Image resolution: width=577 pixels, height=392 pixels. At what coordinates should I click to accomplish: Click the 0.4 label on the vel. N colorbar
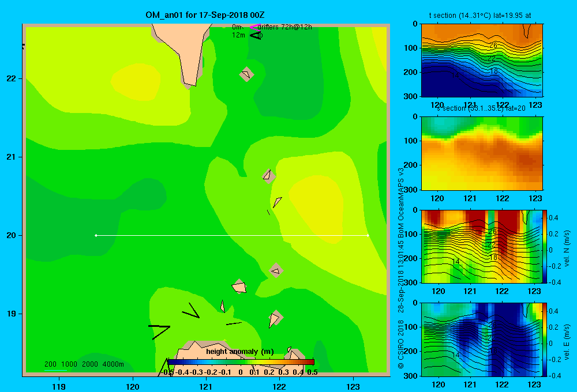click(x=553, y=218)
